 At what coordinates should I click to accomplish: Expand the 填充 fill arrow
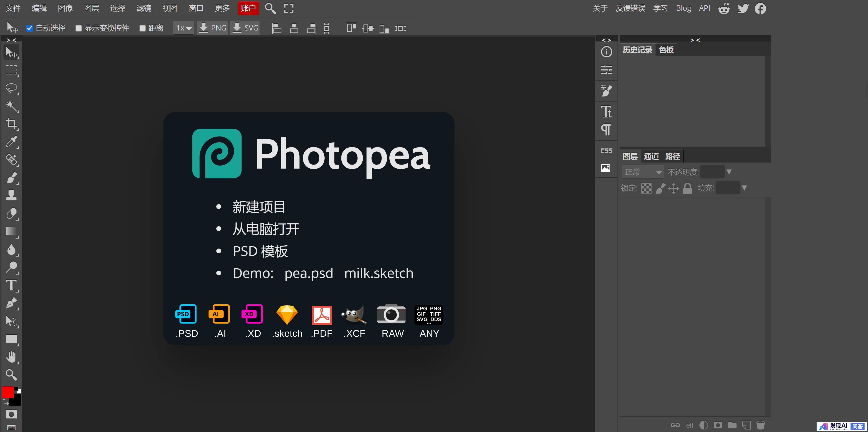coord(744,188)
